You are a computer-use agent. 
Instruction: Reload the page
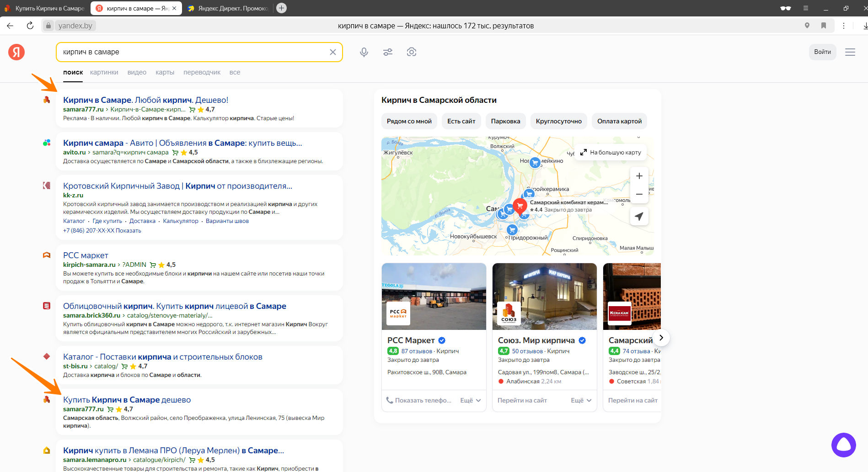pyautogui.click(x=30, y=26)
